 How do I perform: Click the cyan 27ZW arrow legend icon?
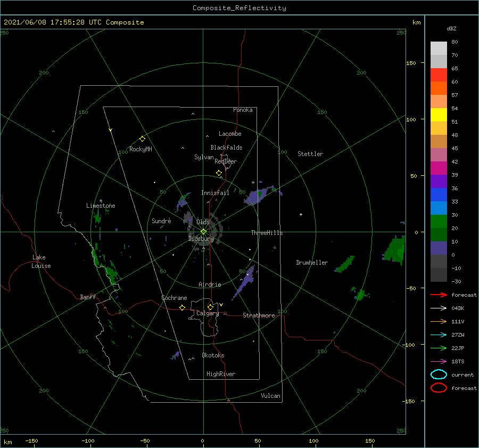(439, 335)
